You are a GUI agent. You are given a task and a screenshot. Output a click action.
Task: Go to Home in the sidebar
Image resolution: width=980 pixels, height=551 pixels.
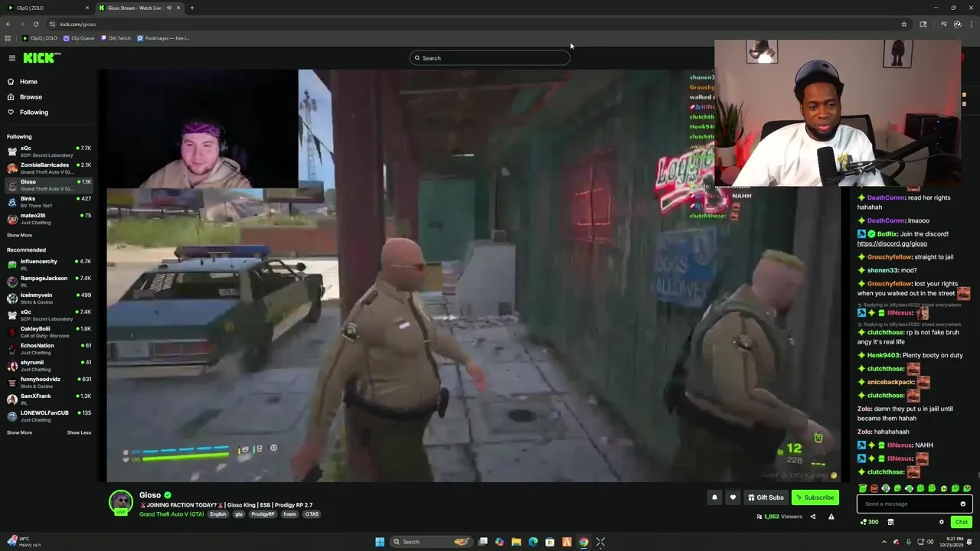tap(28, 82)
